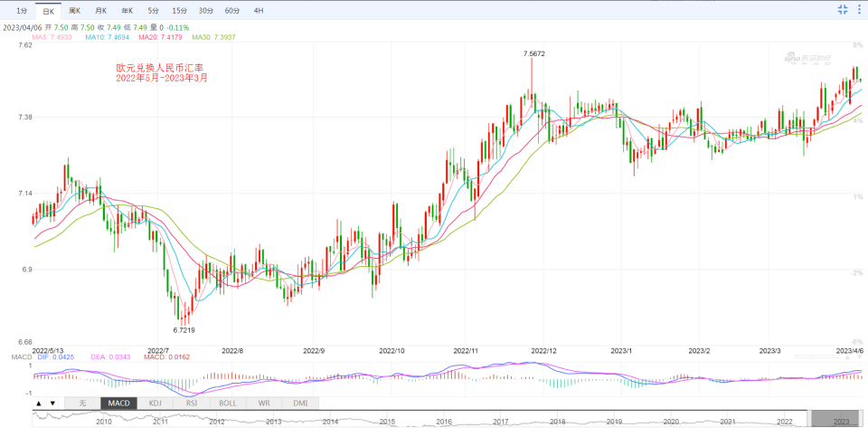
Task: Select the 4H timeframe tab
Action: [259, 10]
